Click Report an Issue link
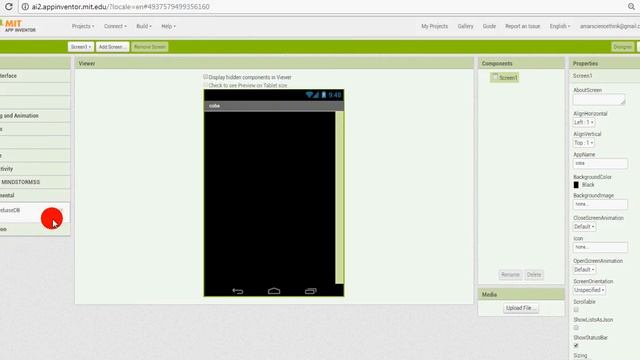The image size is (640, 360). pos(522,26)
